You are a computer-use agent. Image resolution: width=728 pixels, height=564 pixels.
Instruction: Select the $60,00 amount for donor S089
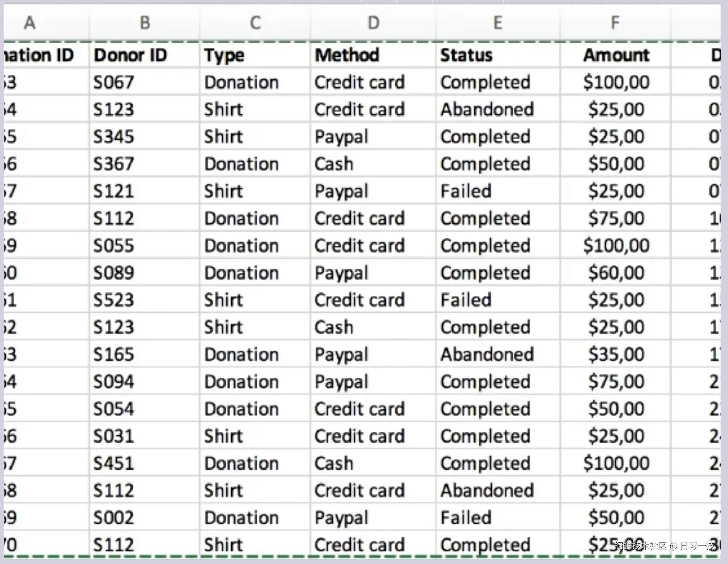click(x=615, y=272)
